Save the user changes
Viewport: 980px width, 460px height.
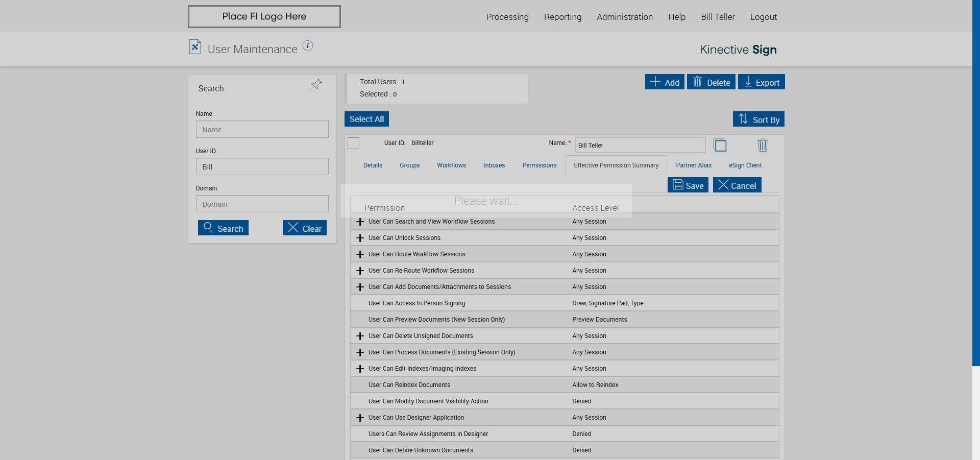coord(688,185)
